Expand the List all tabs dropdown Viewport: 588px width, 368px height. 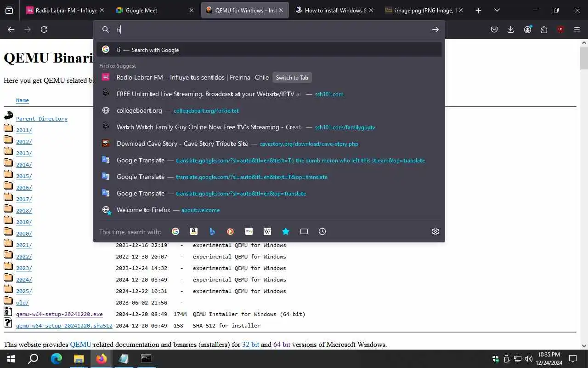click(497, 10)
